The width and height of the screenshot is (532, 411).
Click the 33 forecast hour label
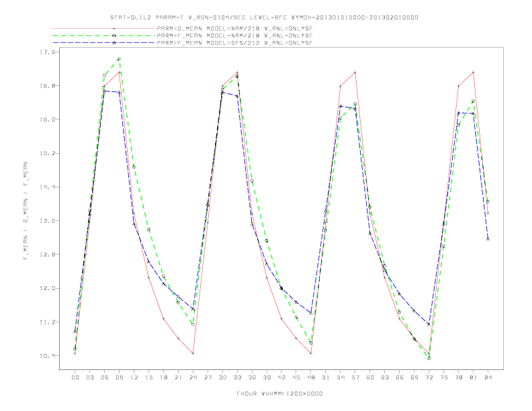coord(237,377)
